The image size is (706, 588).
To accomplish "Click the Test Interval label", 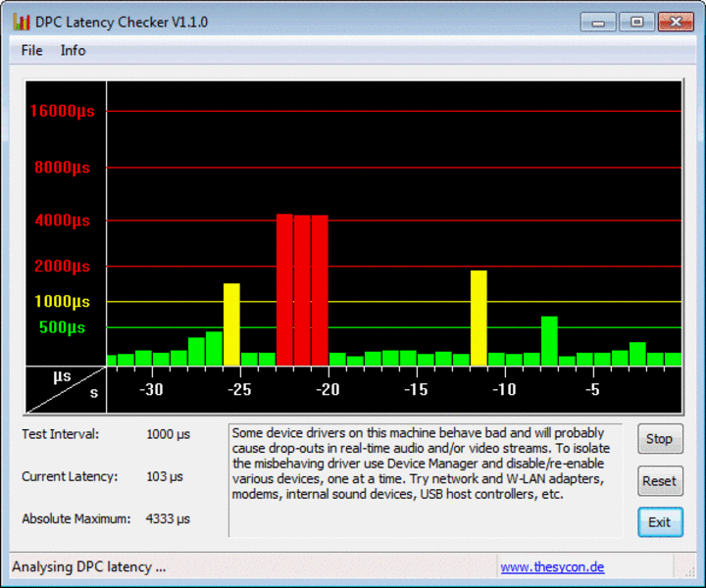I will pos(61,434).
